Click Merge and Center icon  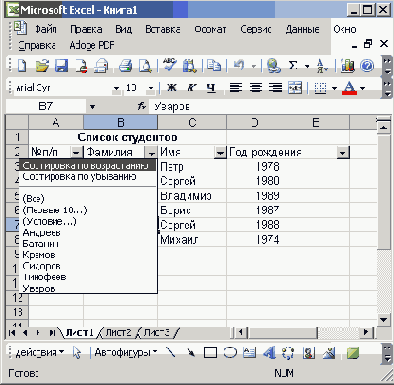[x=295, y=88]
